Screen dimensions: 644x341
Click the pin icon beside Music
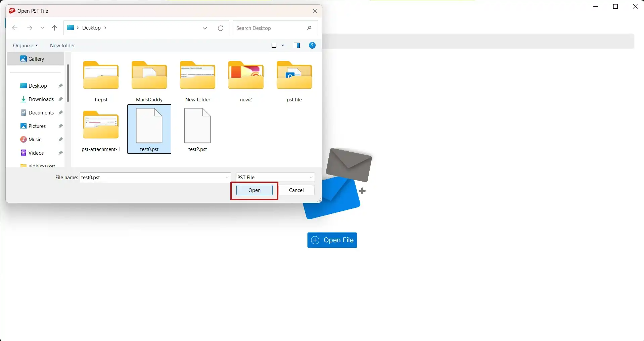click(61, 140)
